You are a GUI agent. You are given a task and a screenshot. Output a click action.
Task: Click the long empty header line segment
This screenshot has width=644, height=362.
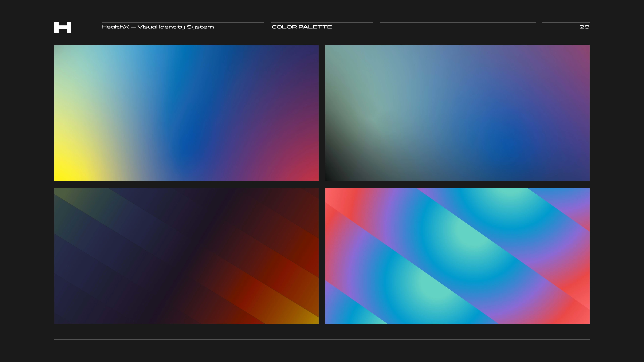tap(458, 22)
